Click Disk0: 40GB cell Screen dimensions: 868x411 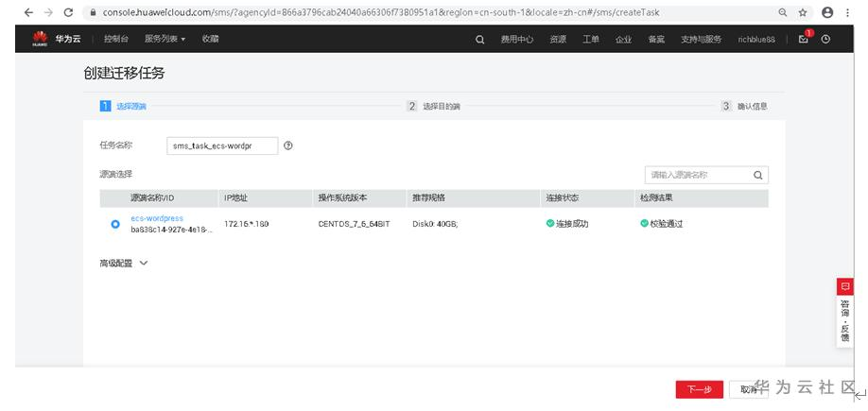435,225
